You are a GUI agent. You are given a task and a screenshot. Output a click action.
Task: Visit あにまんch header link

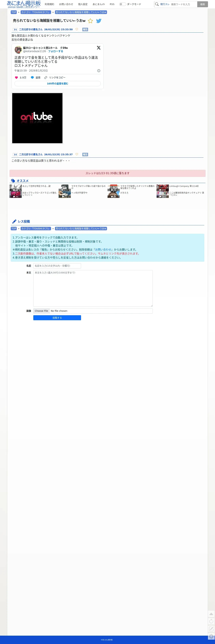click(99, 4)
